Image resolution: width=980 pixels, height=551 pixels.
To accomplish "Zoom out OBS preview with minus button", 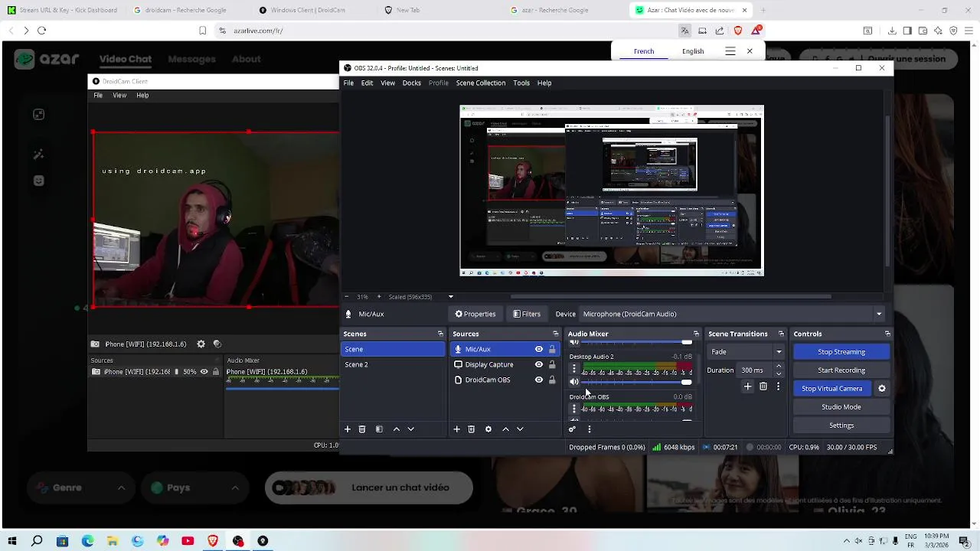I will tap(347, 297).
